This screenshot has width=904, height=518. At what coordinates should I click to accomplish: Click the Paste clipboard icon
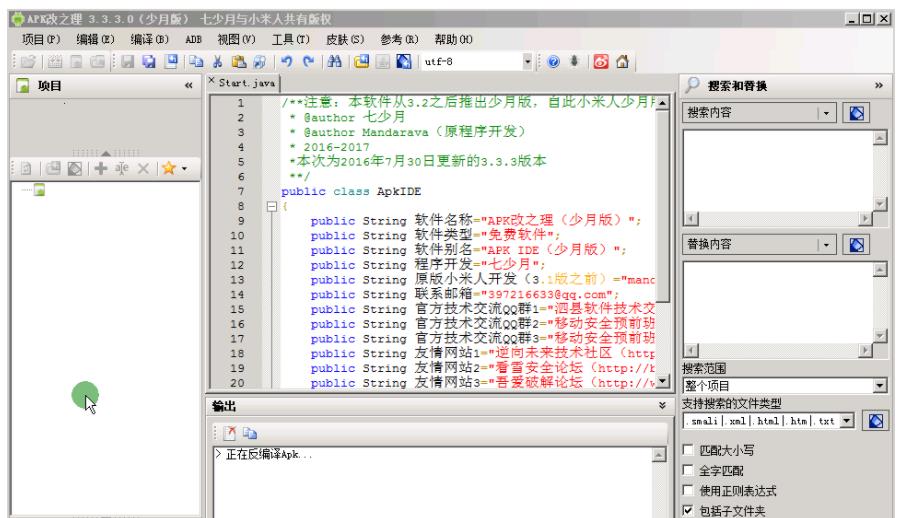239,62
